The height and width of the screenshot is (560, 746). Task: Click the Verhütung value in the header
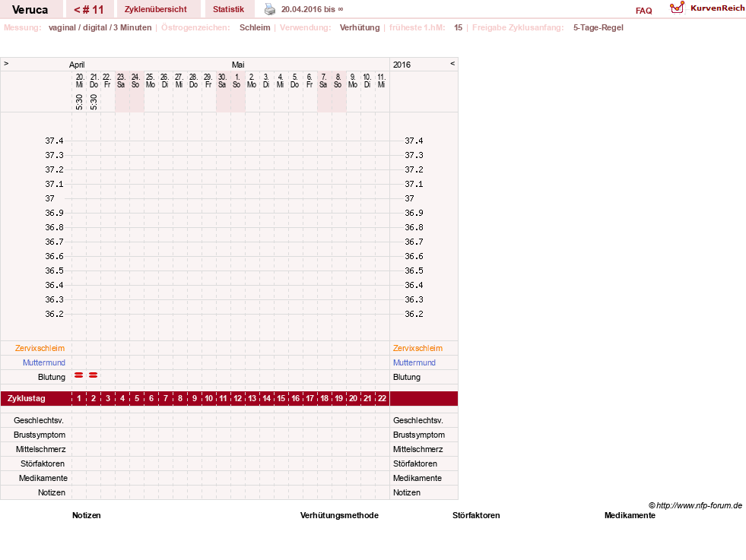click(360, 27)
